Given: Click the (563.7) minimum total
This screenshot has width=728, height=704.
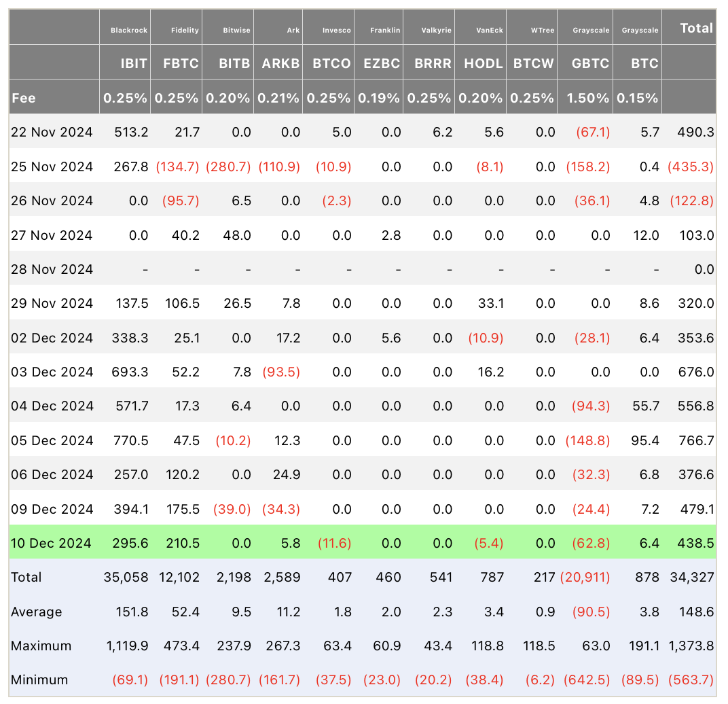Looking at the screenshot, I should (691, 680).
